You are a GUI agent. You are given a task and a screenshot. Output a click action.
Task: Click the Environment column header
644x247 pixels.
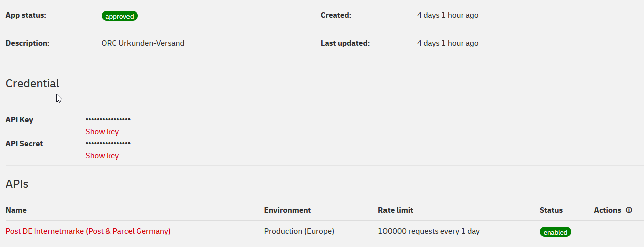pyautogui.click(x=287, y=210)
